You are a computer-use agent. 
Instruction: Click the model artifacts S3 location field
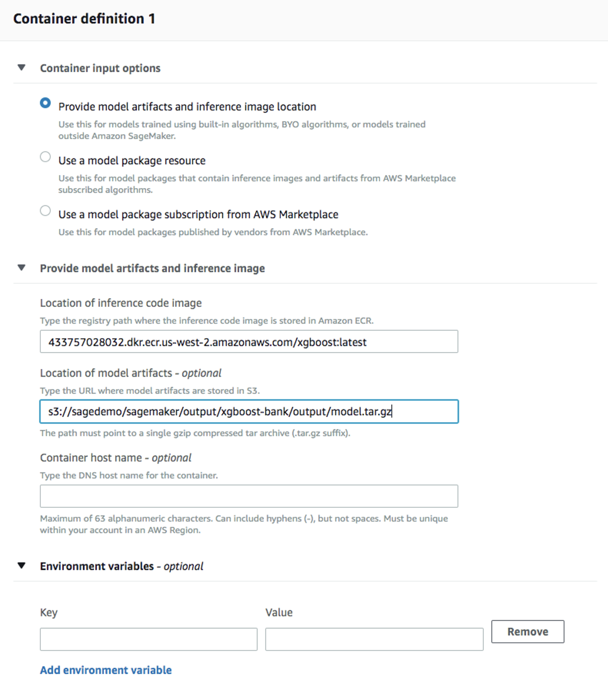click(x=249, y=412)
